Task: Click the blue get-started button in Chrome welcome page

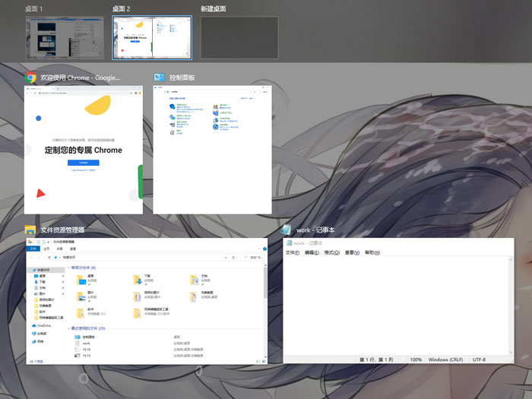Action: [84, 163]
